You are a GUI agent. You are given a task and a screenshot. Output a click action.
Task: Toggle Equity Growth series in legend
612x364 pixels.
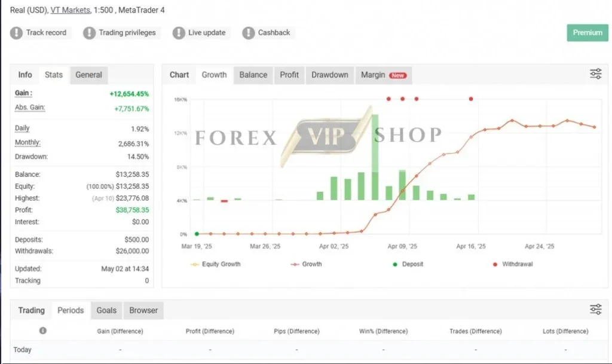point(215,264)
